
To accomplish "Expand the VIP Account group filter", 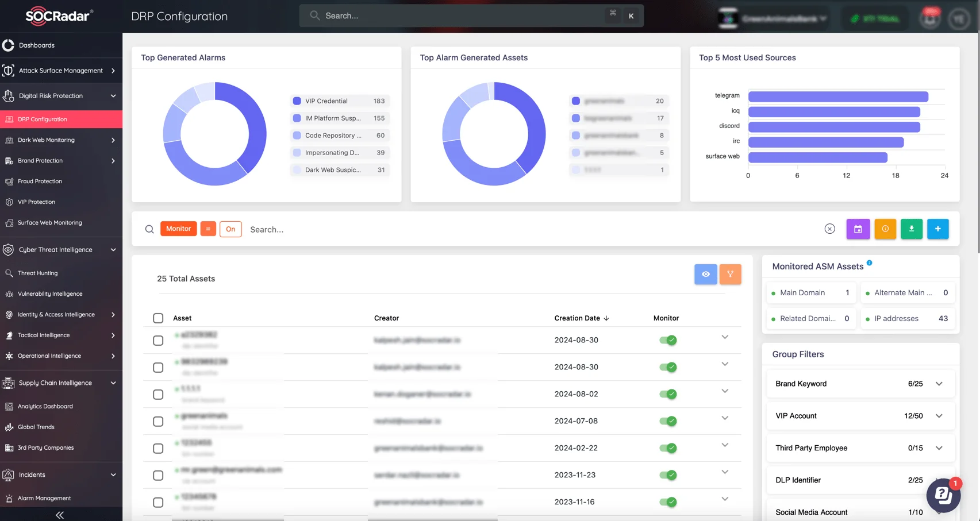I will [x=939, y=416].
